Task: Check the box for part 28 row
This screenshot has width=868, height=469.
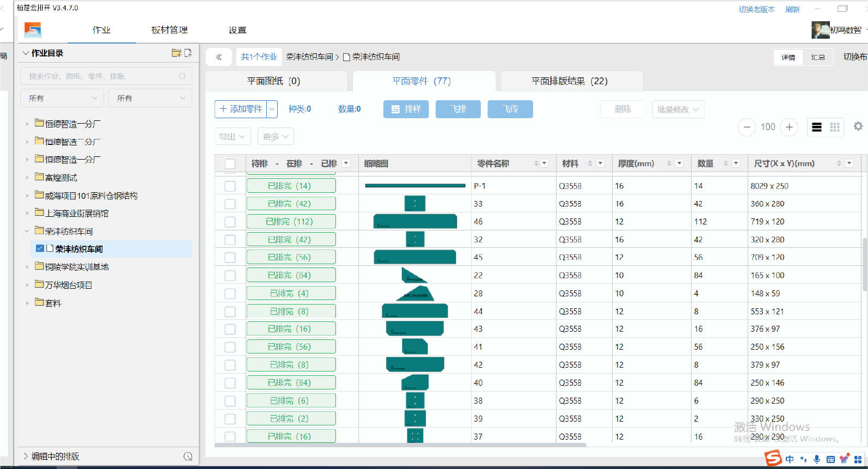Action: tap(230, 293)
